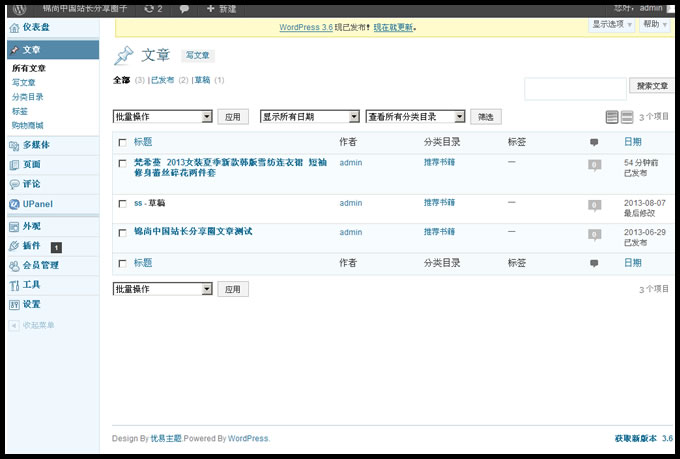Tick the select-all checkbox in table header
This screenshot has width=680, height=459.
point(122,142)
